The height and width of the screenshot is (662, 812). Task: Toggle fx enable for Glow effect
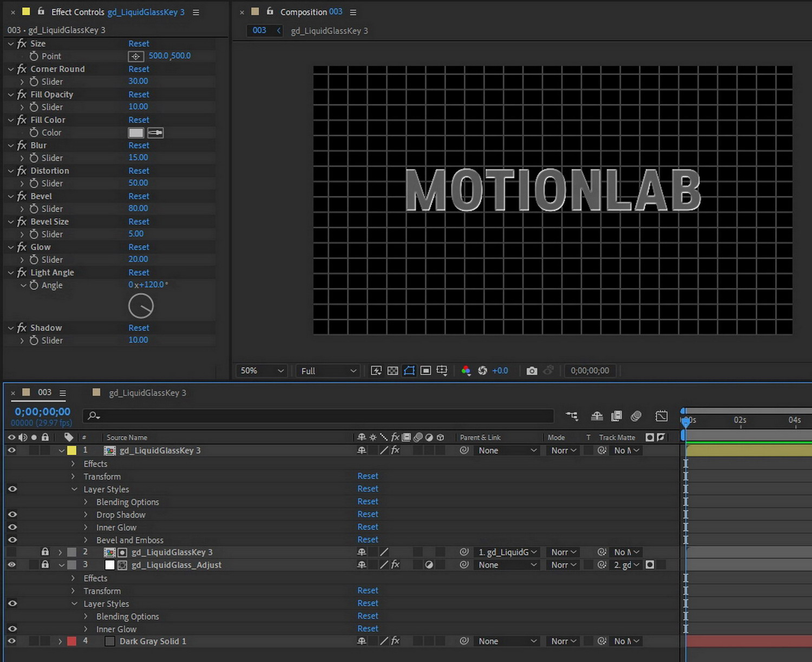click(x=22, y=247)
